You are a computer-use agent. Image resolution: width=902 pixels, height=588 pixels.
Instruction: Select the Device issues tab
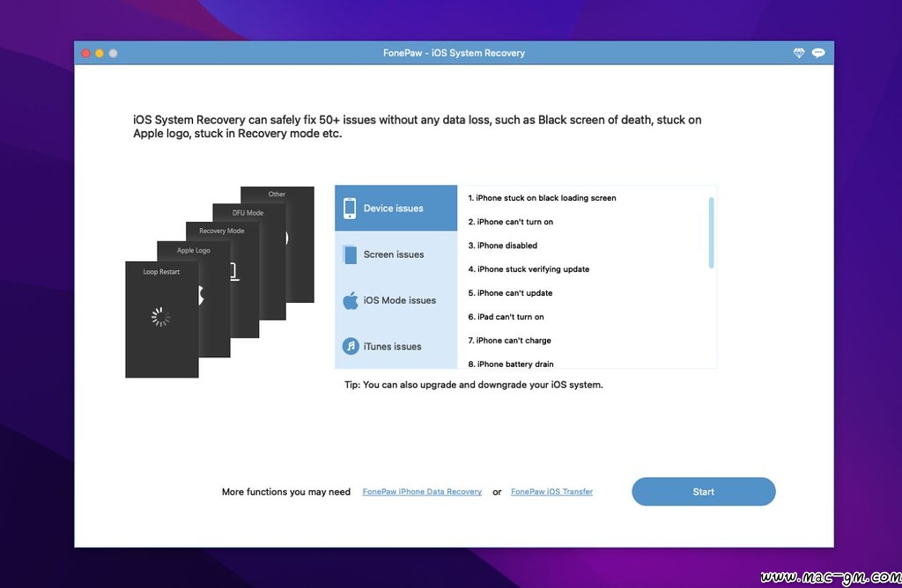point(396,209)
